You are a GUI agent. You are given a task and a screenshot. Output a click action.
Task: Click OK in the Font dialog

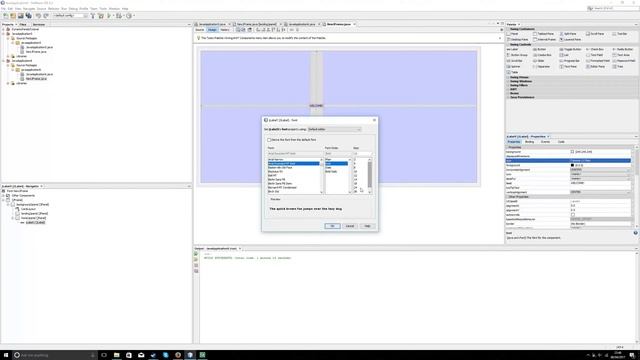(x=332, y=226)
